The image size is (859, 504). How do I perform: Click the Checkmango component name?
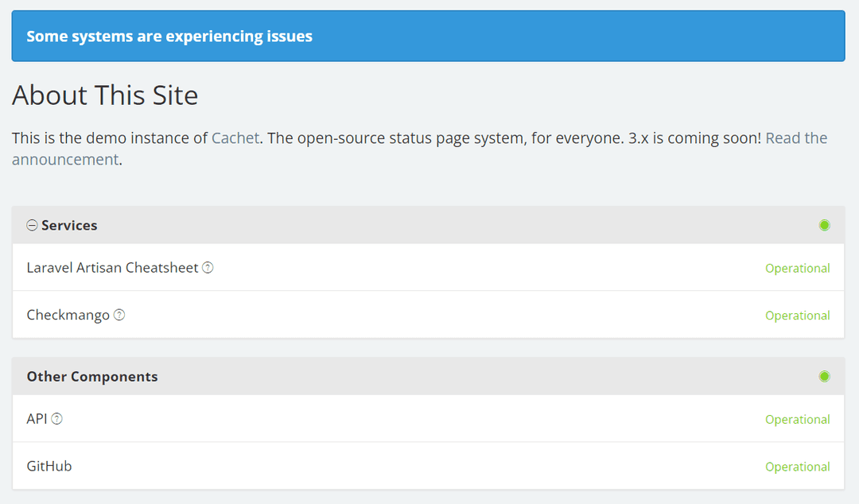point(68,315)
